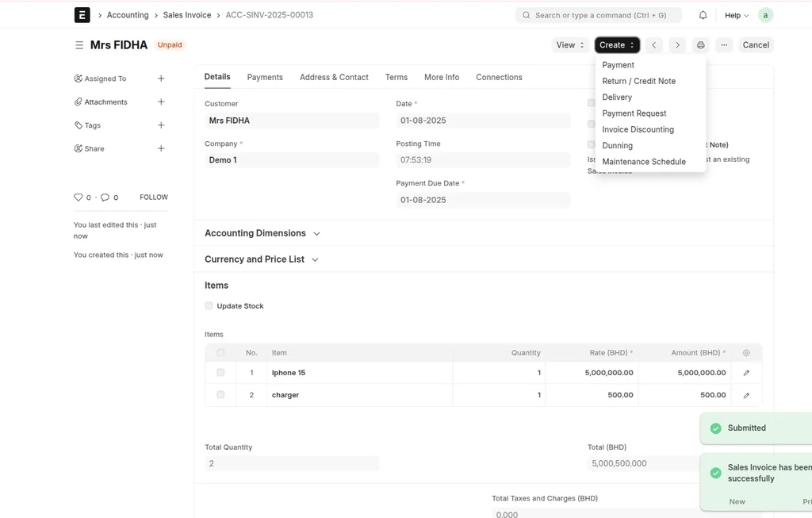Image resolution: width=812 pixels, height=518 pixels.
Task: Click the command search bar
Action: tap(598, 15)
